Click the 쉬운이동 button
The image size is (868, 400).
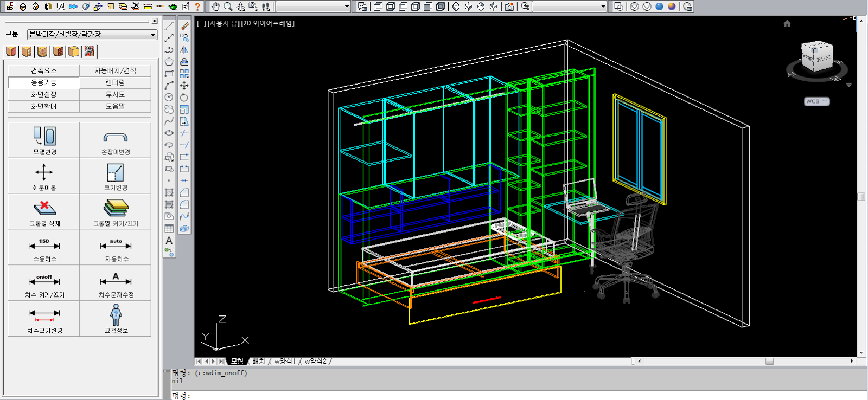(44, 176)
